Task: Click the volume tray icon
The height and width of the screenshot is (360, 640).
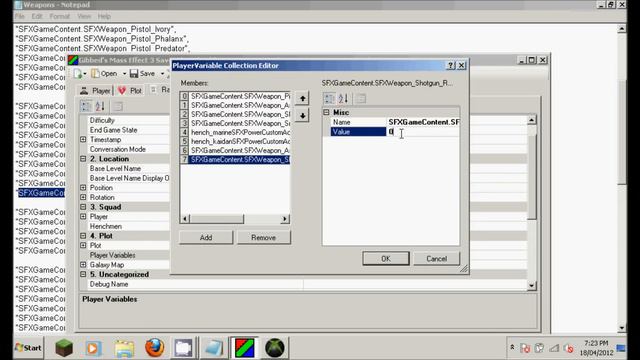Action: click(568, 348)
